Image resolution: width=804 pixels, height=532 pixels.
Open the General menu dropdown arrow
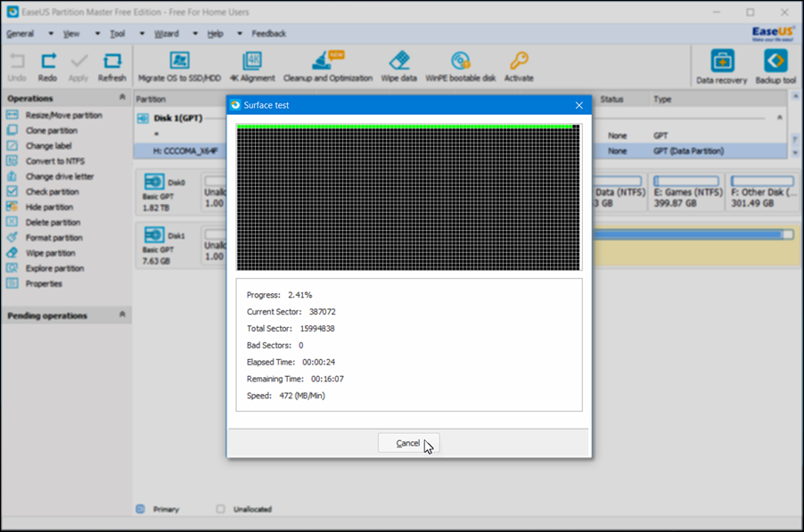(51, 34)
